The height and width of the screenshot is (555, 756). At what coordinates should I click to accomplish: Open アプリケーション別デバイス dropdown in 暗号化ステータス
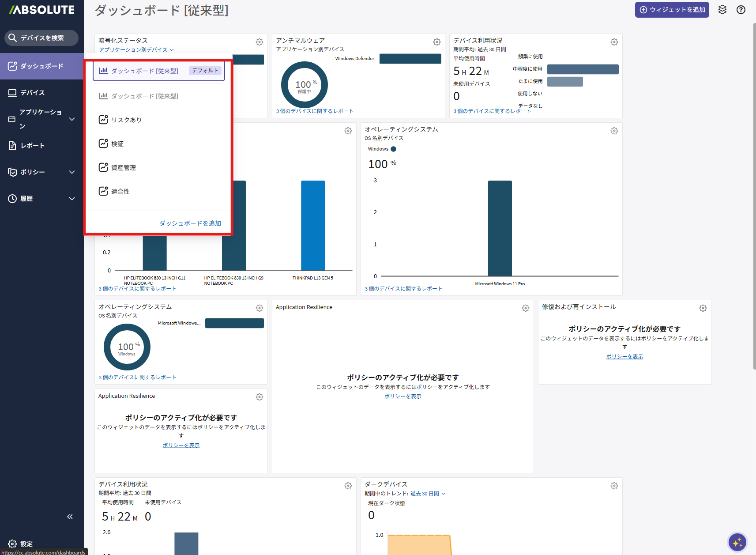[136, 50]
